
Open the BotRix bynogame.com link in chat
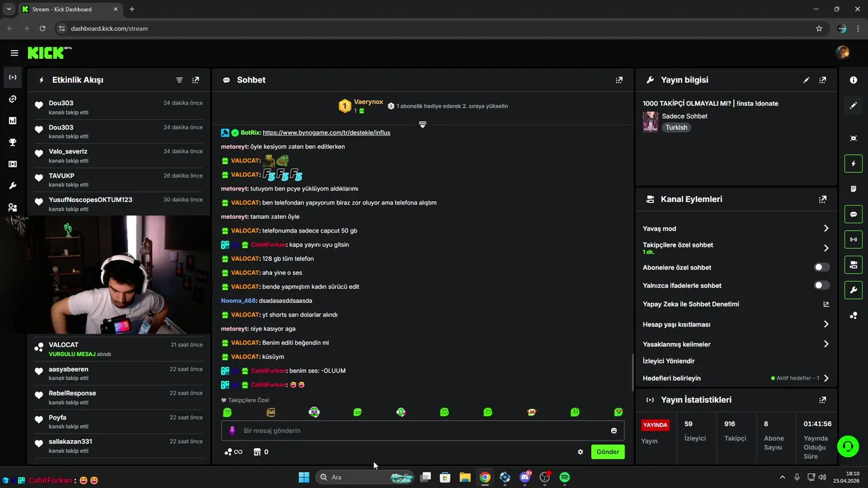click(326, 133)
